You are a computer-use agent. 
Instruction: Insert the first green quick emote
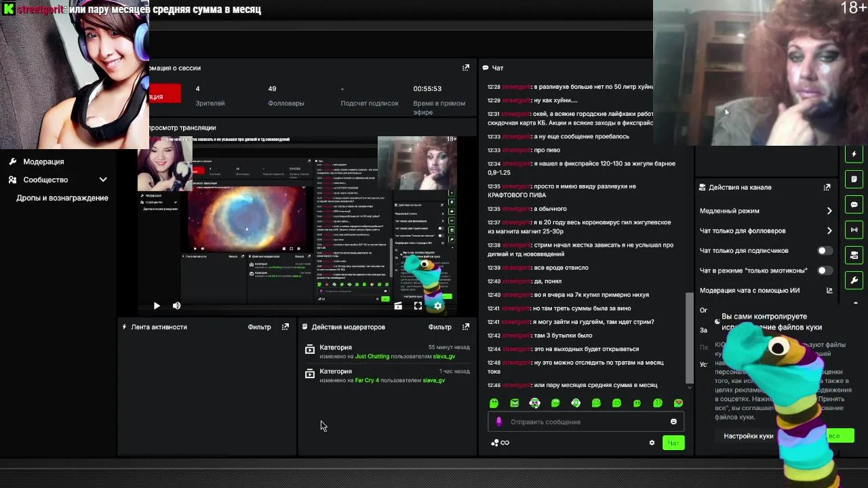pyautogui.click(x=494, y=403)
